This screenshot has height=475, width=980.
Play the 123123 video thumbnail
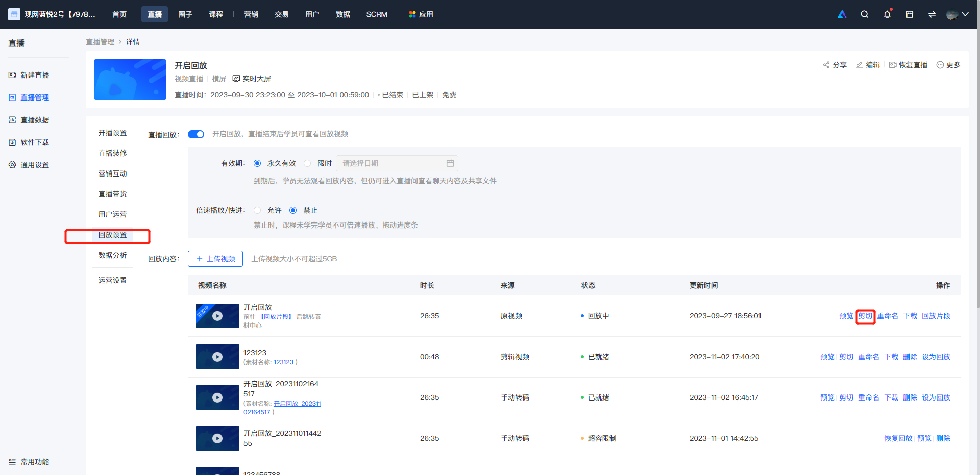[217, 357]
